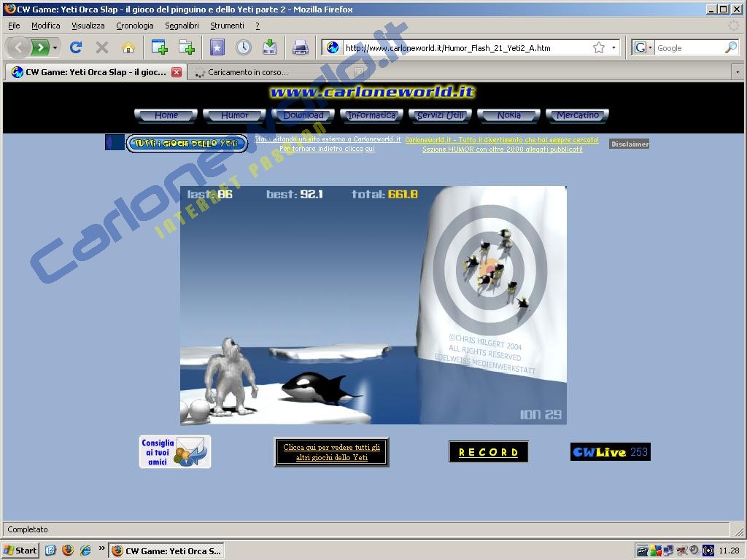
Task: Click the Servizi Utili navigation button
Action: [440, 115]
